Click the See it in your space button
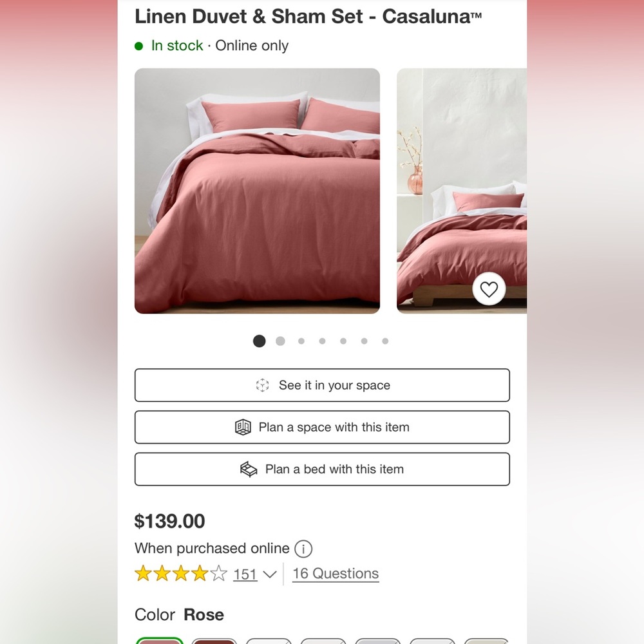The width and height of the screenshot is (644, 644). [x=322, y=385]
